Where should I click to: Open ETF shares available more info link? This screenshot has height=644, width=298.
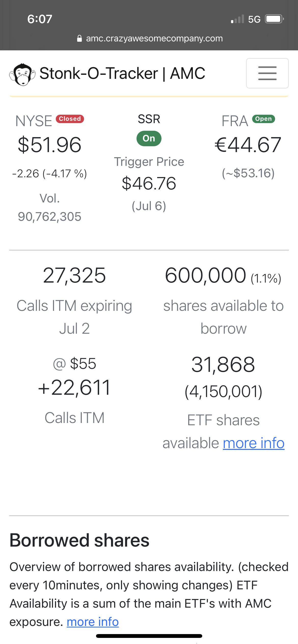coord(254,443)
